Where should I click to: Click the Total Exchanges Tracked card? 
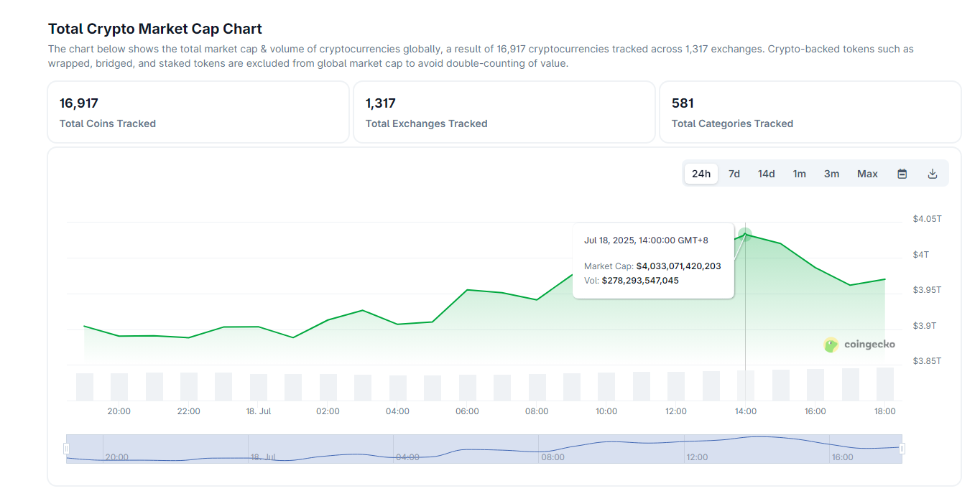point(504,112)
